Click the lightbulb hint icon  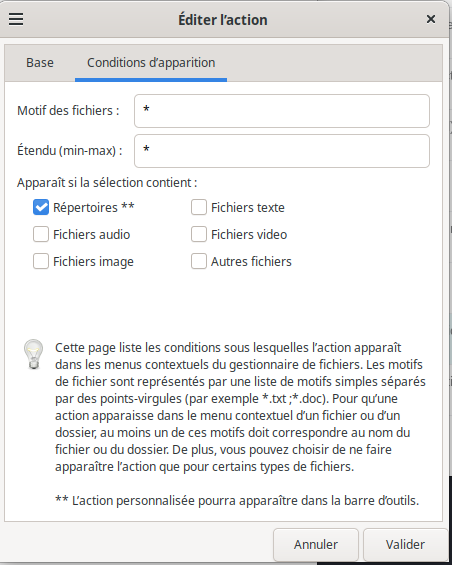coord(34,354)
